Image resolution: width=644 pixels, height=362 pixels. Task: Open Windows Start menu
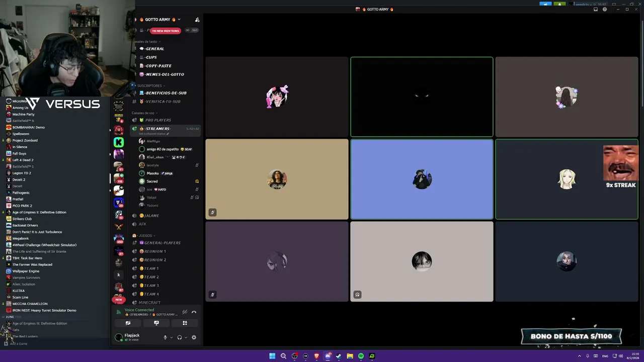[272, 356]
